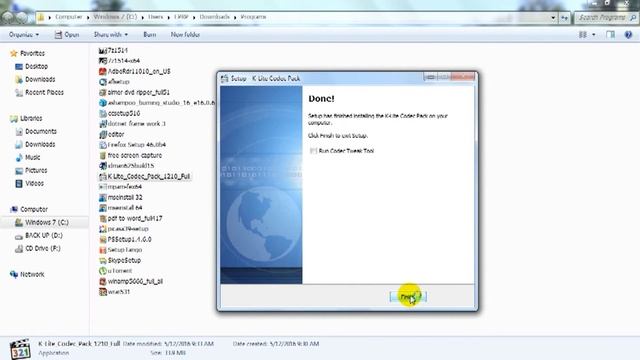Open the Organize dropdown menu
The image size is (640, 360).
click(24, 35)
